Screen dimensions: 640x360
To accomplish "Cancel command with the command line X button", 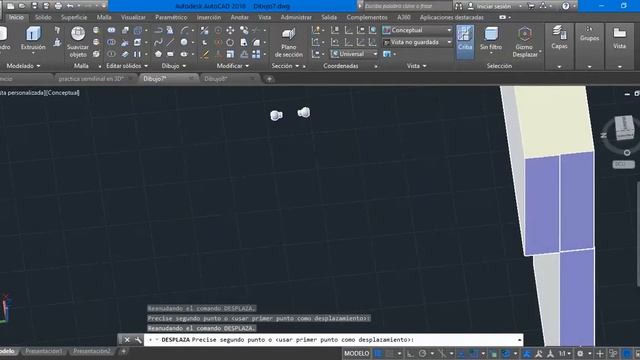I will [x=127, y=340].
